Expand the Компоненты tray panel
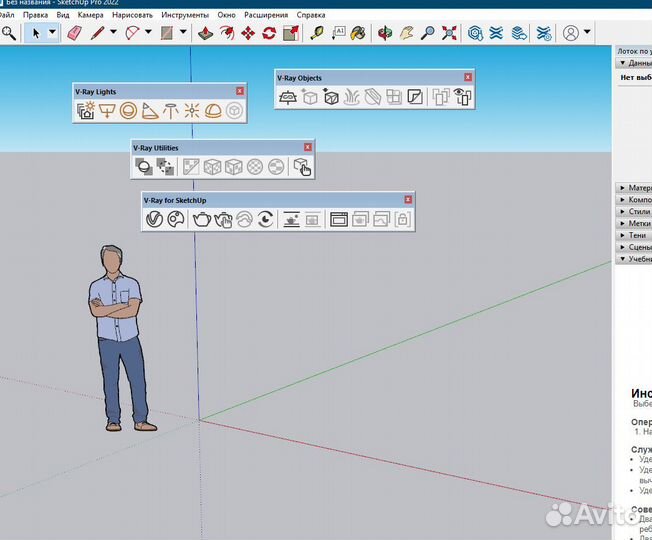The height and width of the screenshot is (540, 652). [x=634, y=200]
